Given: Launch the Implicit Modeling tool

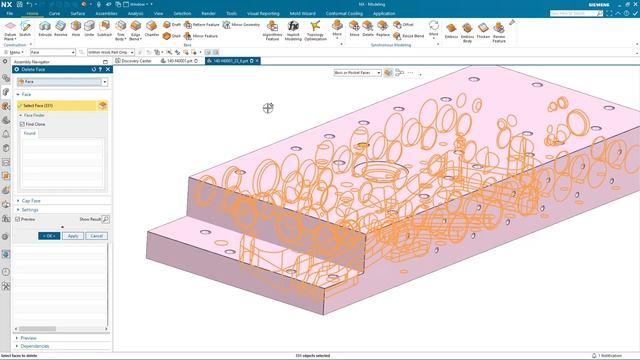Looking at the screenshot, I should pyautogui.click(x=293, y=31).
